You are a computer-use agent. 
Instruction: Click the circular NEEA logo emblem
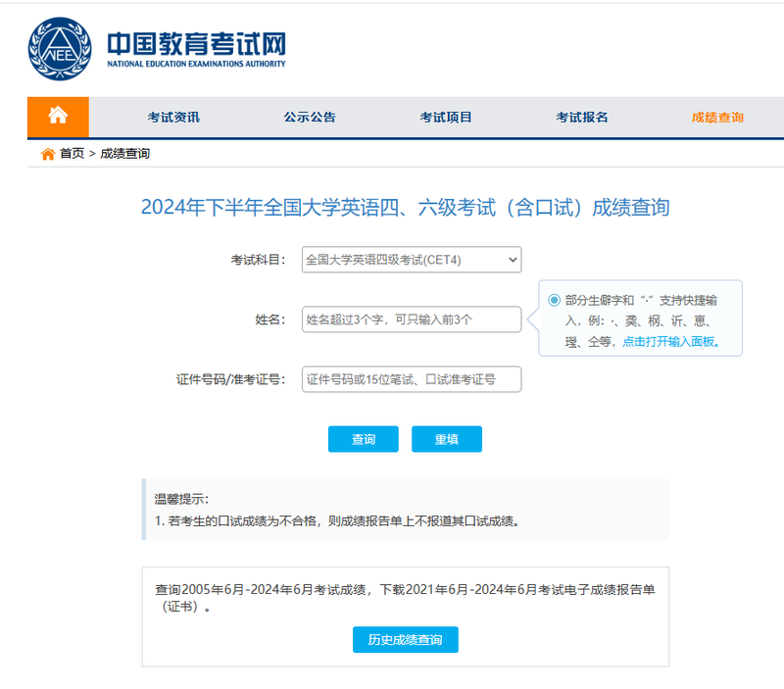click(60, 50)
